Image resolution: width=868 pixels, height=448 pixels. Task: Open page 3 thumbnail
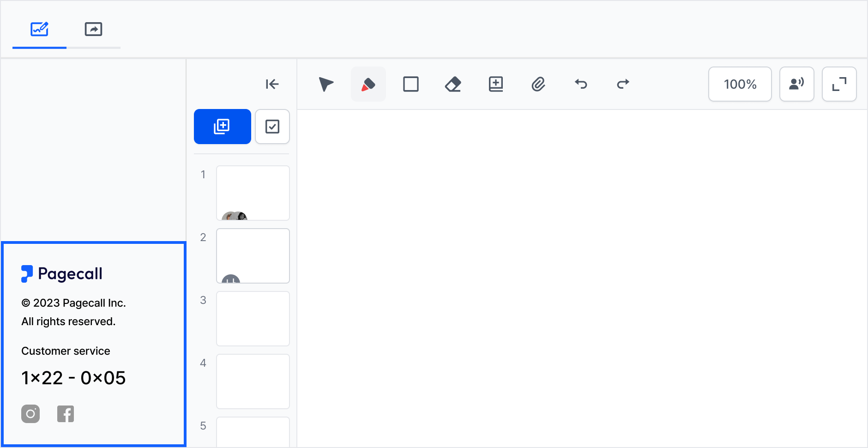click(253, 319)
